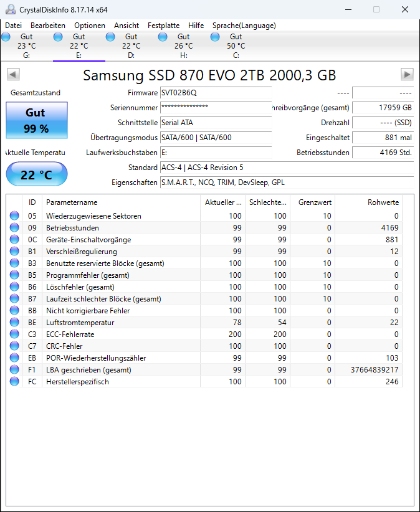Click the Firmware field SVT02B6Q

(x=216, y=93)
